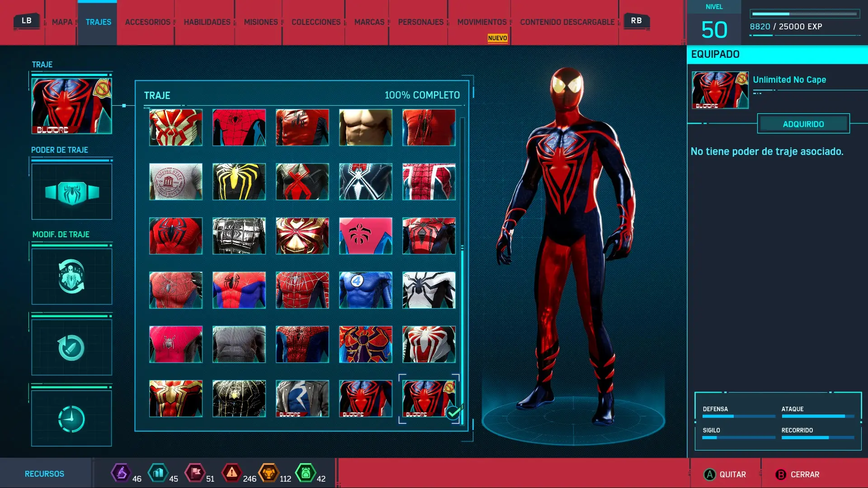This screenshot has height=488, width=868.
Task: Click the DEFENSA stat bar
Action: 739,416
